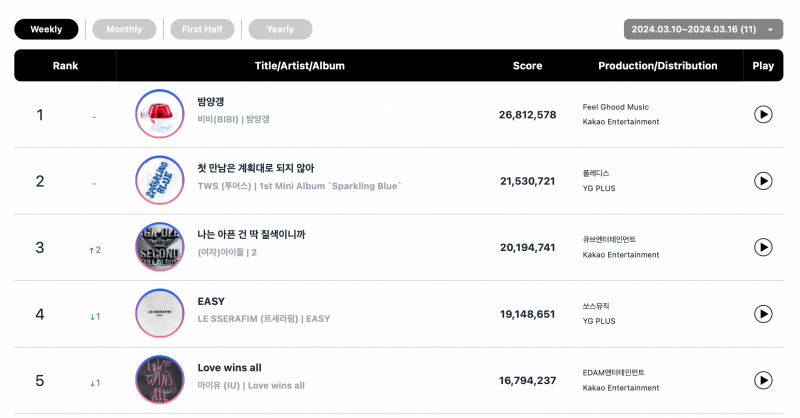The height and width of the screenshot is (418, 800).
Task: Switch to the Monthly chart tab
Action: click(x=124, y=29)
